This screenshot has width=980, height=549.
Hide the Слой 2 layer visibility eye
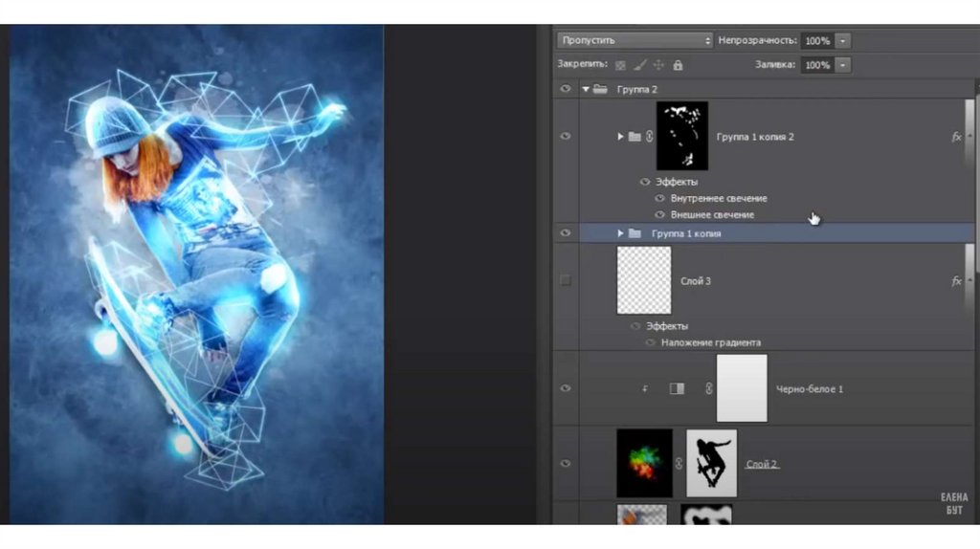pyautogui.click(x=566, y=464)
